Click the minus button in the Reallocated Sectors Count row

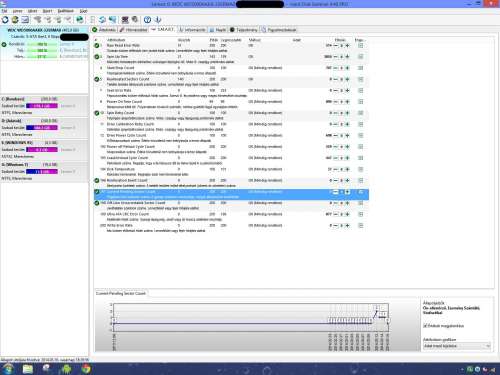(x=336, y=79)
